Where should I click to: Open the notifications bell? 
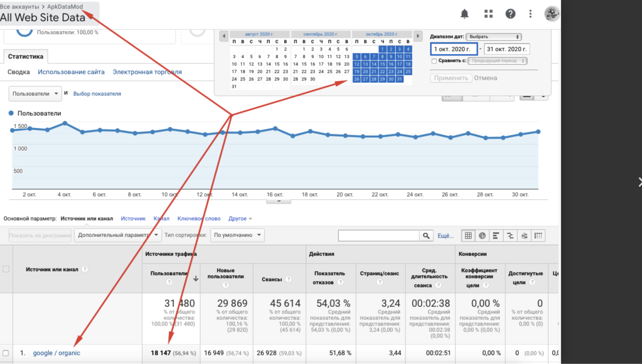pyautogui.click(x=464, y=14)
